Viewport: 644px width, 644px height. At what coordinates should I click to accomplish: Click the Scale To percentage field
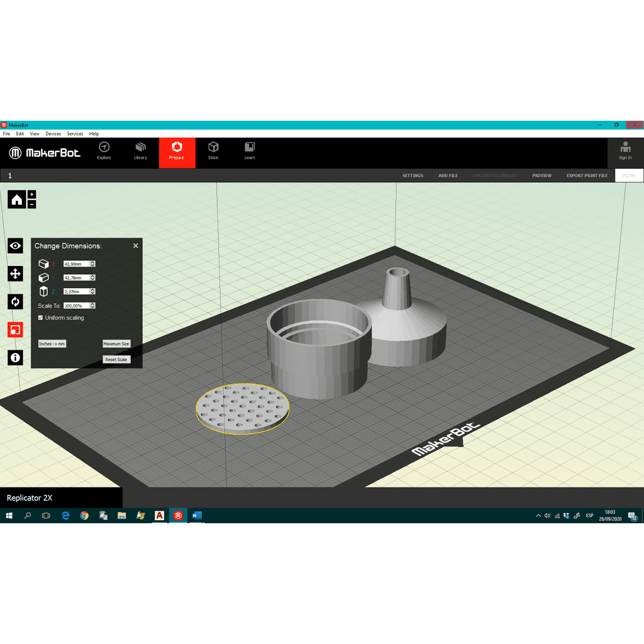[x=77, y=306]
